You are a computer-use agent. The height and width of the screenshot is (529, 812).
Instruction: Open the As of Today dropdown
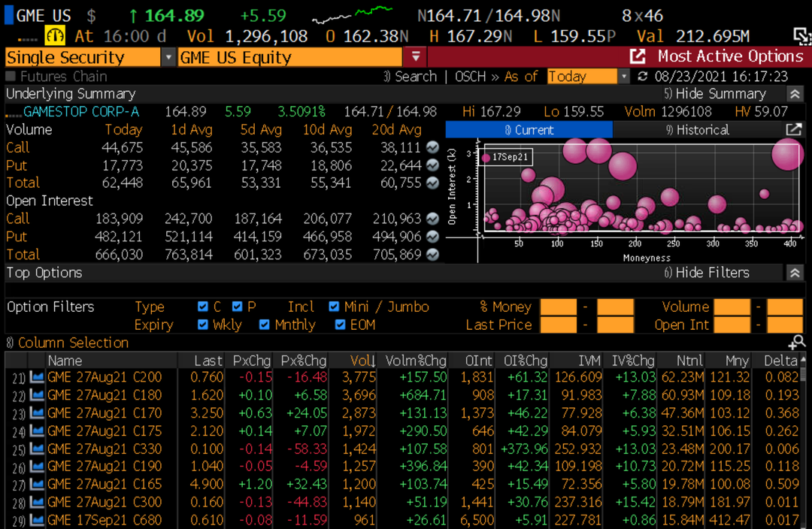tap(623, 77)
